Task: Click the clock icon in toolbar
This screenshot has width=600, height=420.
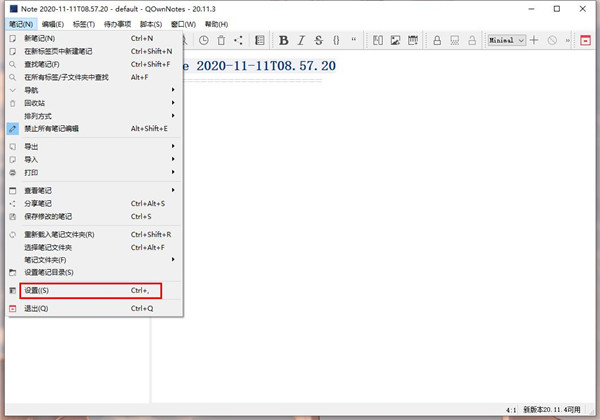Action: (x=204, y=40)
